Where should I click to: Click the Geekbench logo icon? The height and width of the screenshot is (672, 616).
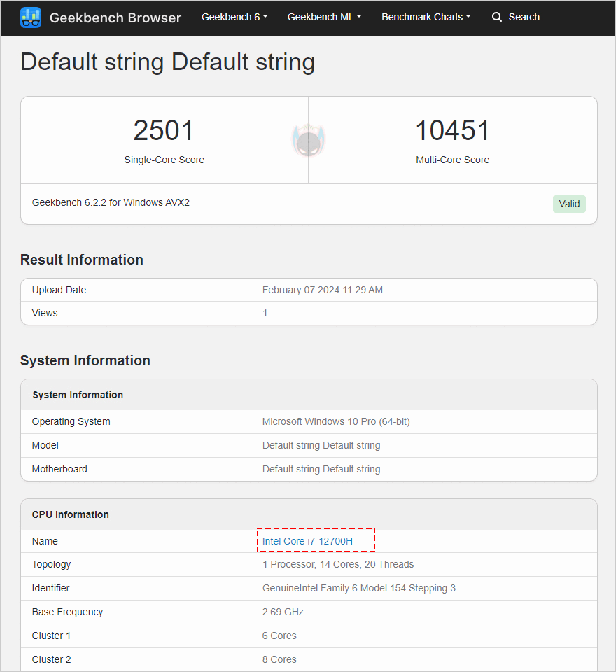point(31,17)
